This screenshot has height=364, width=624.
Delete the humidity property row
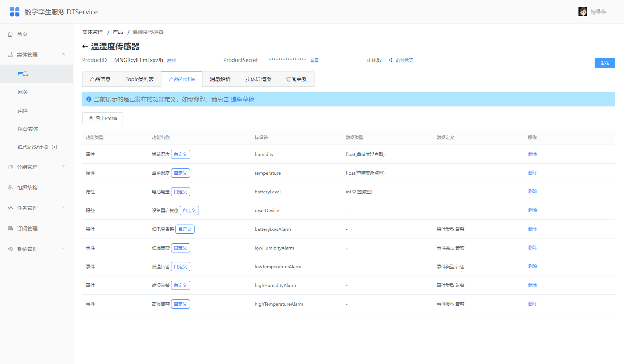533,154
